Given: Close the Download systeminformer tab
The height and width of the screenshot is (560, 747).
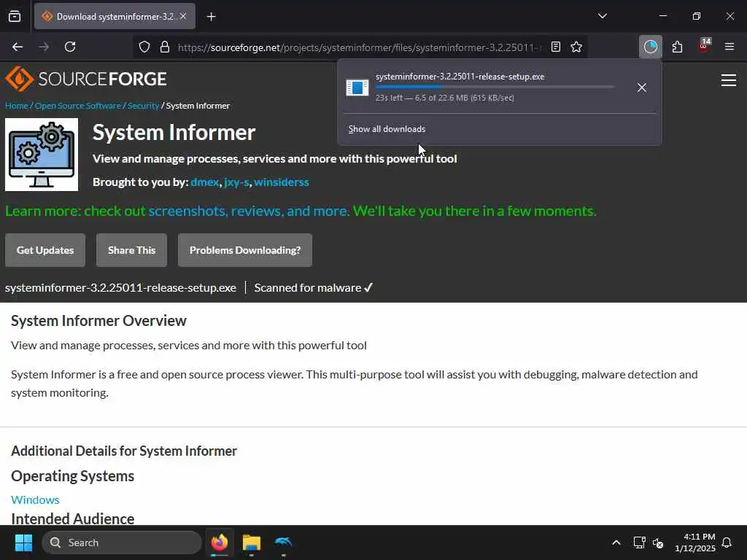Looking at the screenshot, I should [x=183, y=16].
